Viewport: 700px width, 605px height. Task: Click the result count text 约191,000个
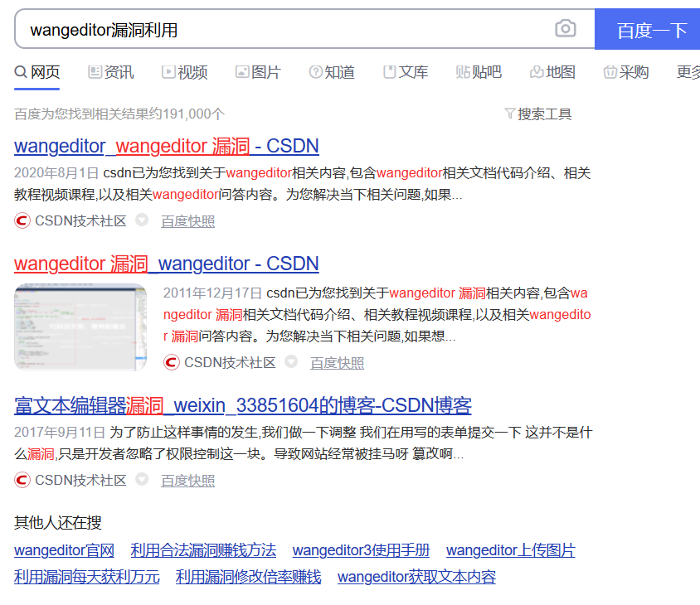[x=187, y=114]
